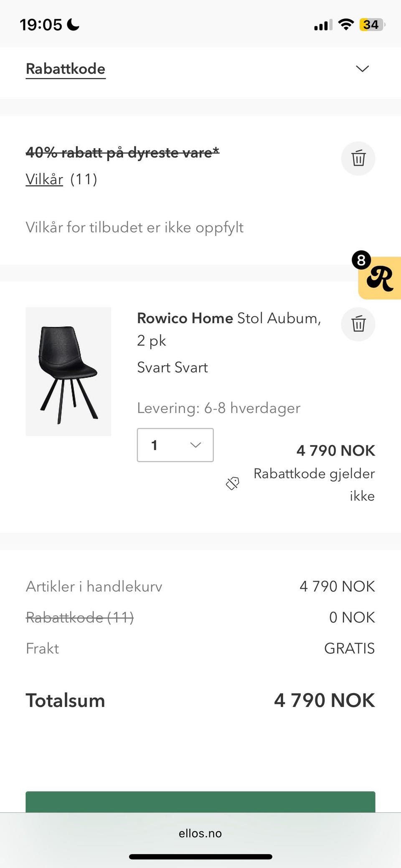Tap the battery indicator showing 34
Viewport: 401px width, 868px height.
coord(372,25)
